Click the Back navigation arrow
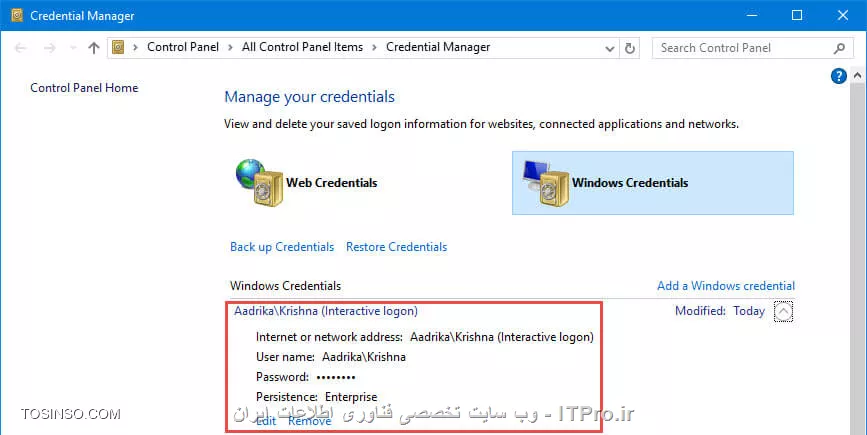The image size is (867, 435). [20, 48]
